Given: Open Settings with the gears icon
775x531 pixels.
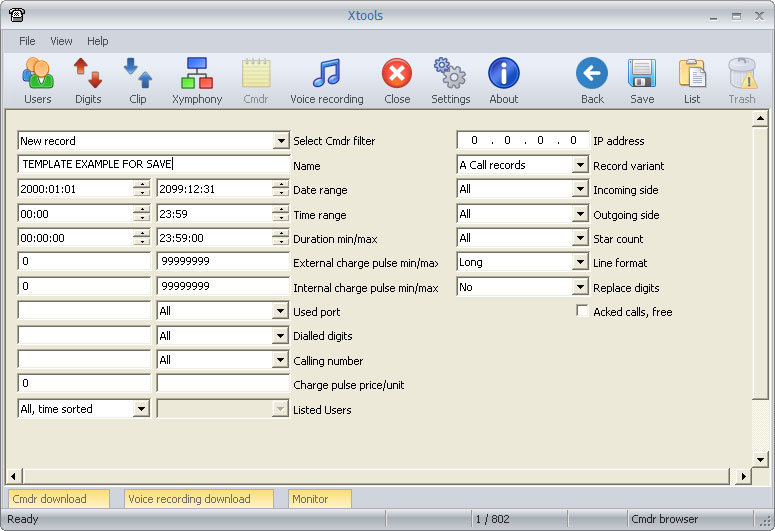Looking at the screenshot, I should click(x=450, y=80).
